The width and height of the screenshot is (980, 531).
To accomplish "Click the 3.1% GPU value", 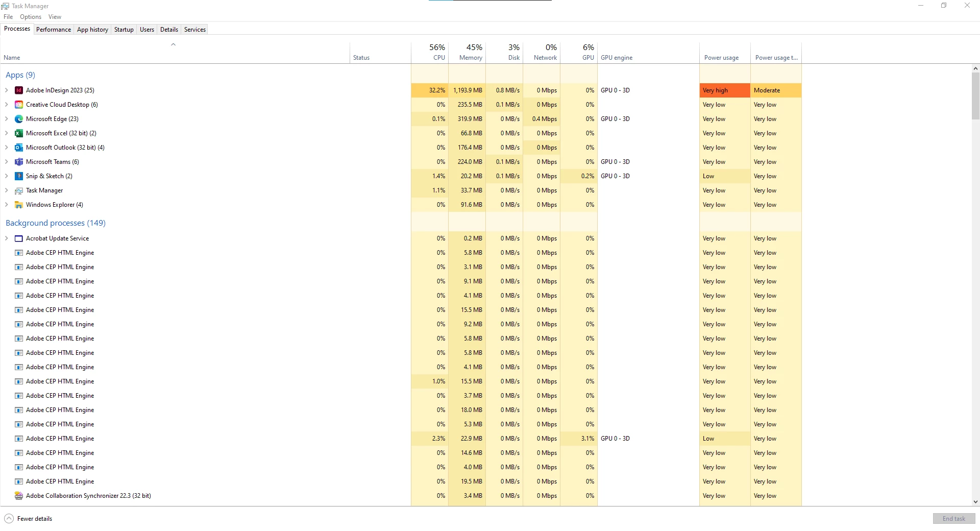I will [587, 439].
